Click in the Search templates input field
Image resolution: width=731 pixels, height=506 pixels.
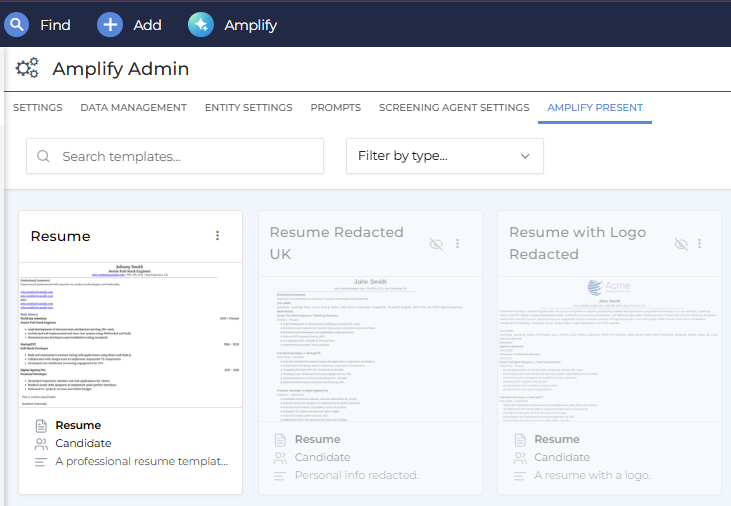185,156
